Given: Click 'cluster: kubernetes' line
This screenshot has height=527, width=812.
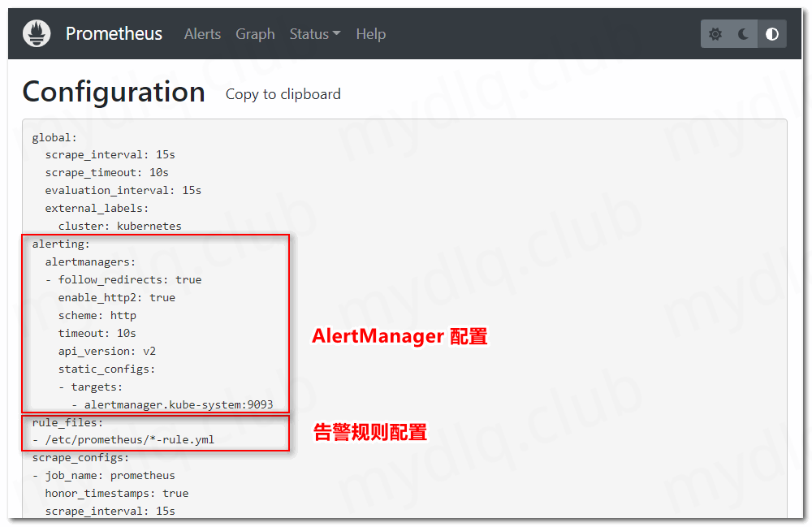Looking at the screenshot, I should (x=120, y=227).
